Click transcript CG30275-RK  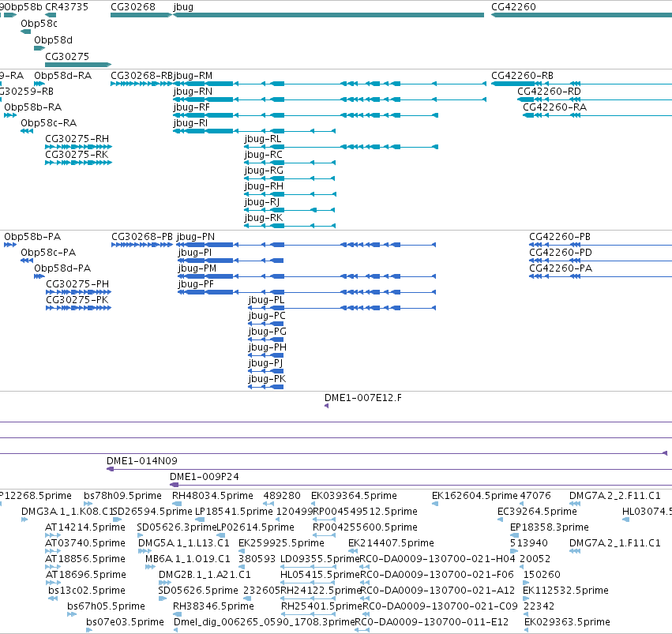pyautogui.click(x=78, y=163)
